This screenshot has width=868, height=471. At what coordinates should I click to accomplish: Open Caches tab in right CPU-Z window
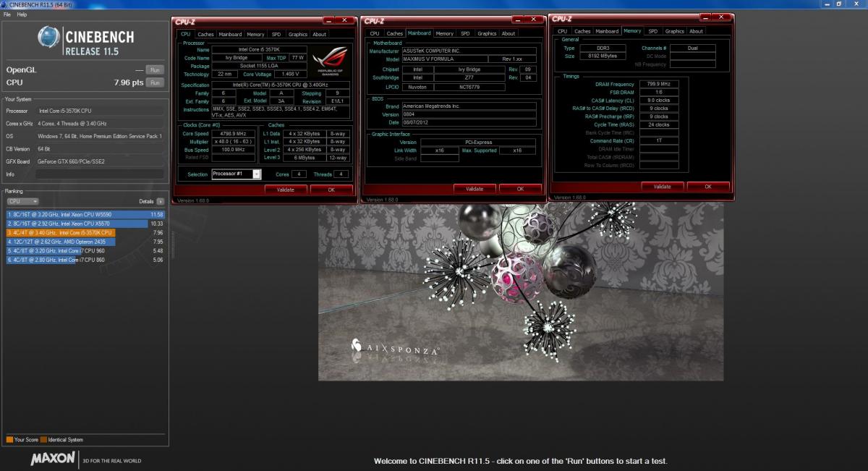point(583,31)
